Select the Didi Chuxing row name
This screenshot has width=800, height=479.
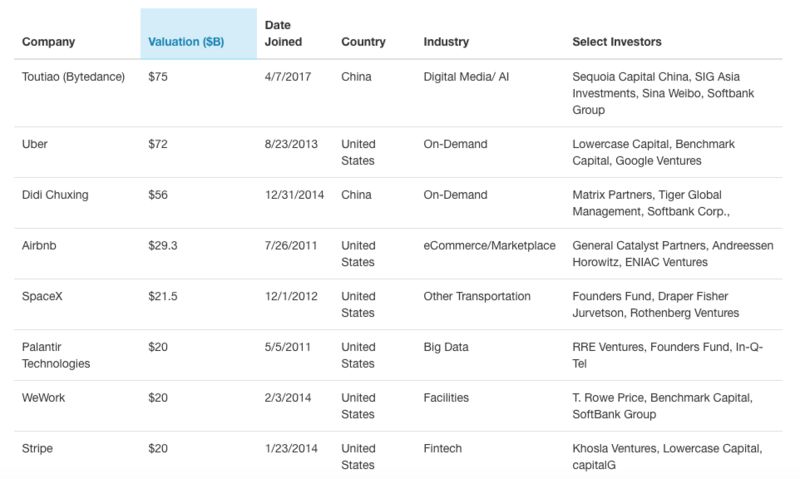click(x=55, y=195)
